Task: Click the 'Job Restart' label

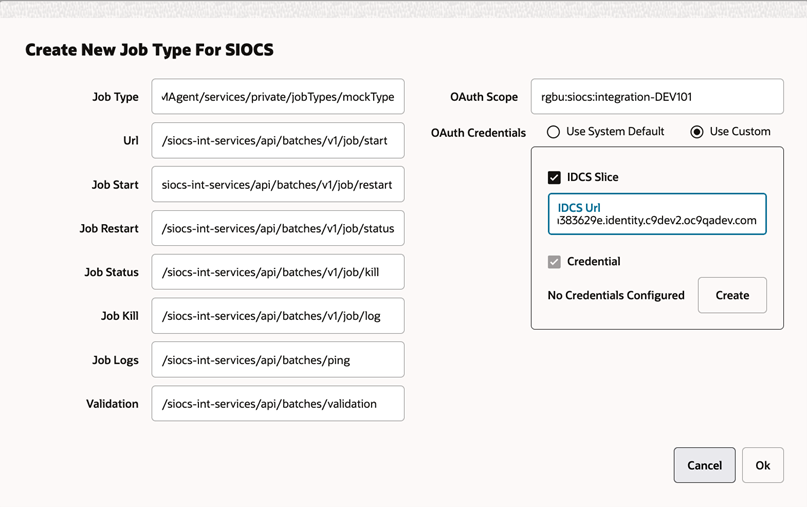Action: click(109, 229)
